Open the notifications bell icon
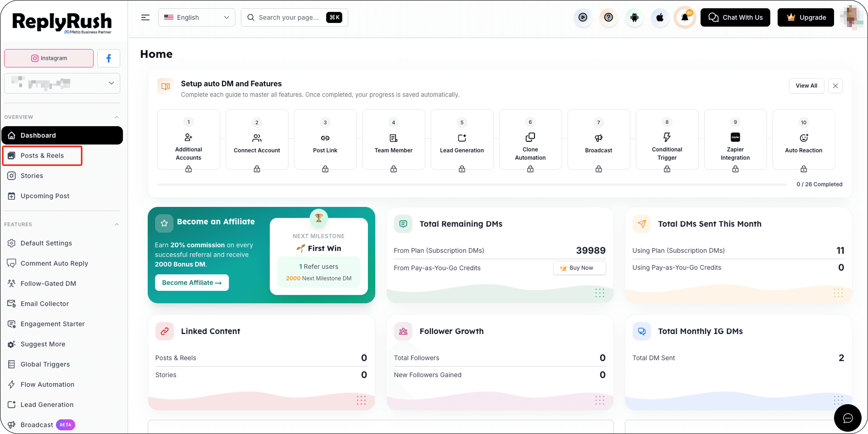868x434 pixels. pos(685,17)
